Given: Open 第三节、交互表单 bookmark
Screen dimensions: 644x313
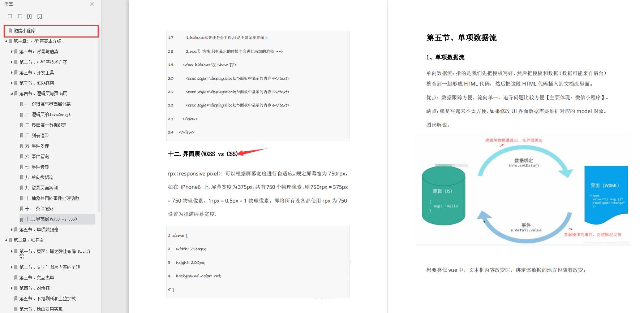Looking at the screenshot, I should 37,278.
